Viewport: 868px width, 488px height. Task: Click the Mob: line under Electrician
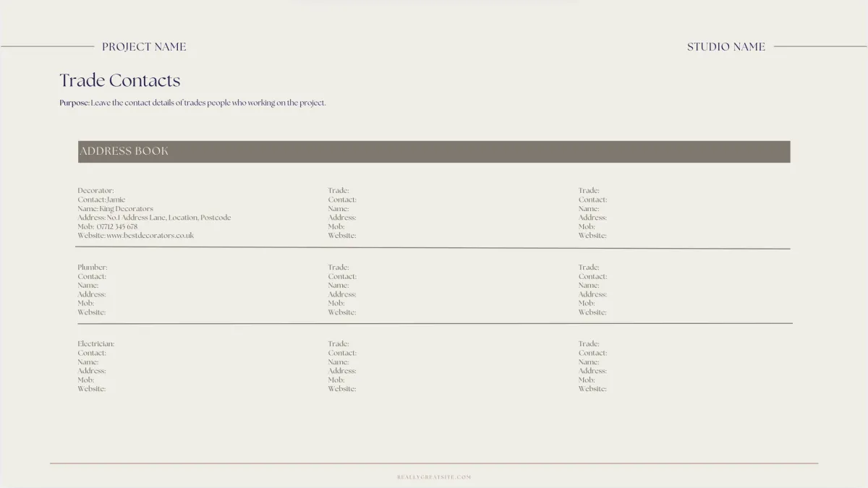point(86,380)
